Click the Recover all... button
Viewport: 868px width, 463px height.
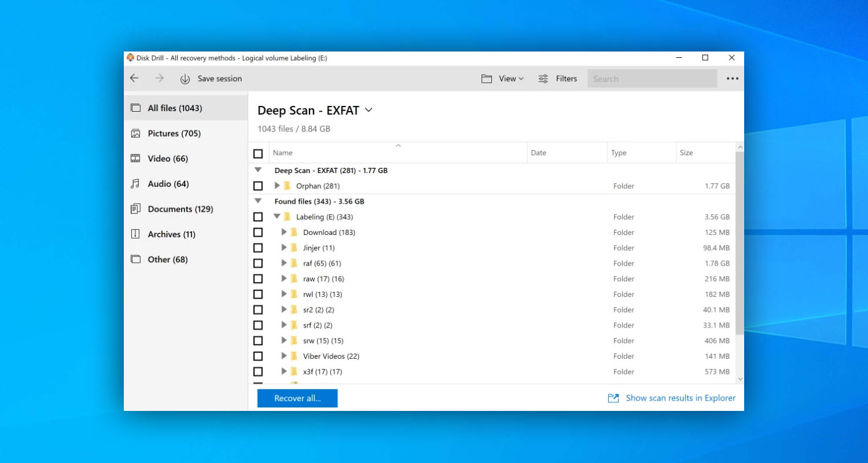[x=297, y=398]
